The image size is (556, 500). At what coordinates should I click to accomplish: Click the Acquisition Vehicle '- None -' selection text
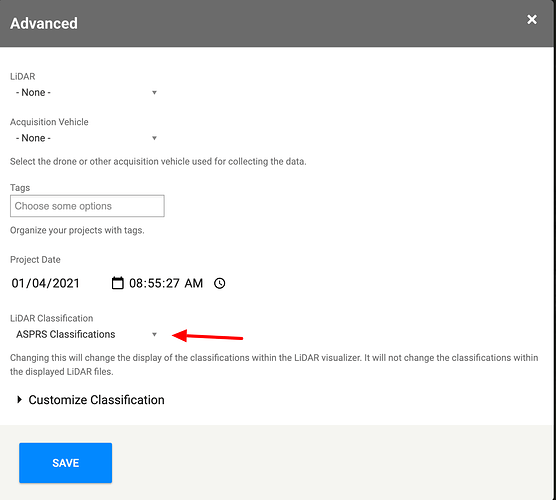[x=33, y=138]
